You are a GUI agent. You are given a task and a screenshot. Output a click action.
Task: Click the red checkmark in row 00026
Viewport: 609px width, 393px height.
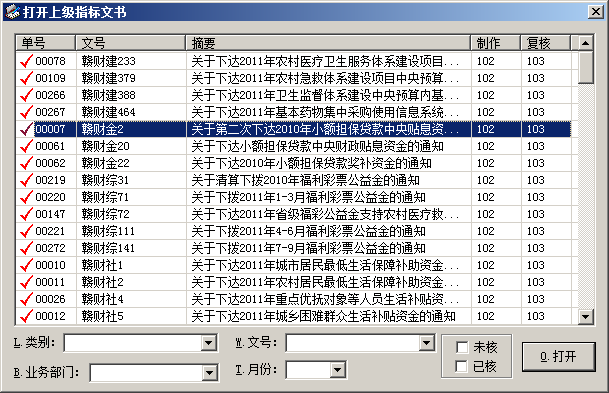[26, 299]
